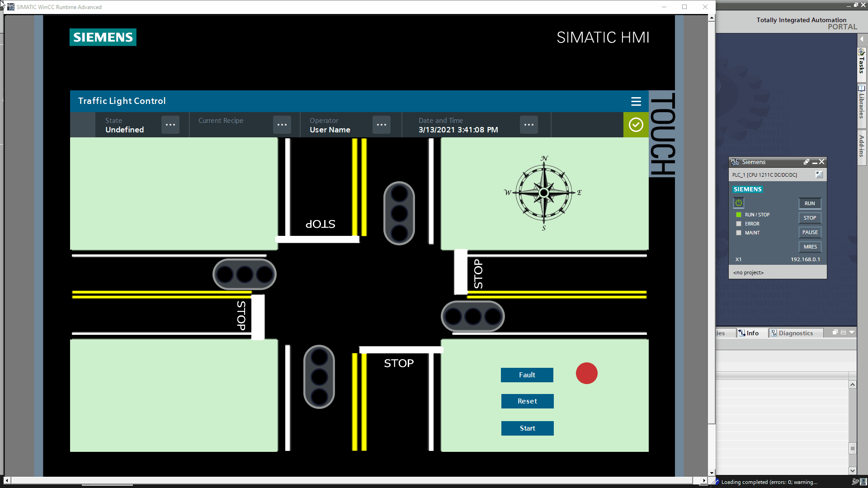Click the ERROR indicator box
This screenshot has height=488, width=868.
coord(739,224)
